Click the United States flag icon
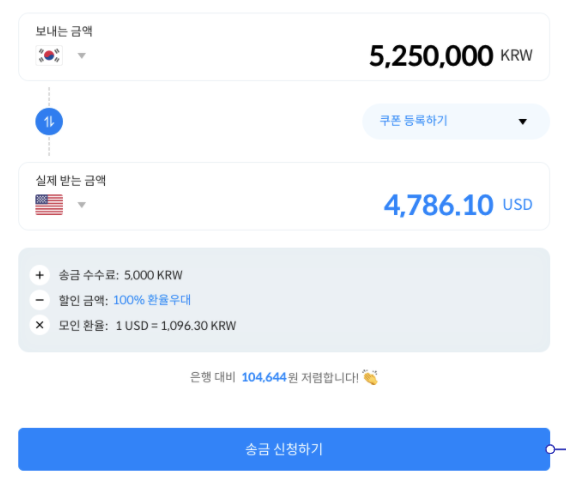 click(x=49, y=205)
